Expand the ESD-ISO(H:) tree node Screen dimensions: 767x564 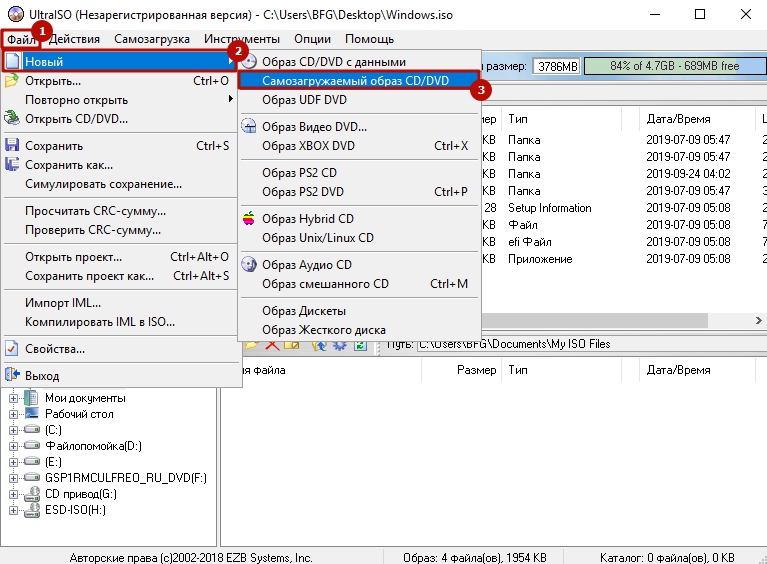click(13, 511)
